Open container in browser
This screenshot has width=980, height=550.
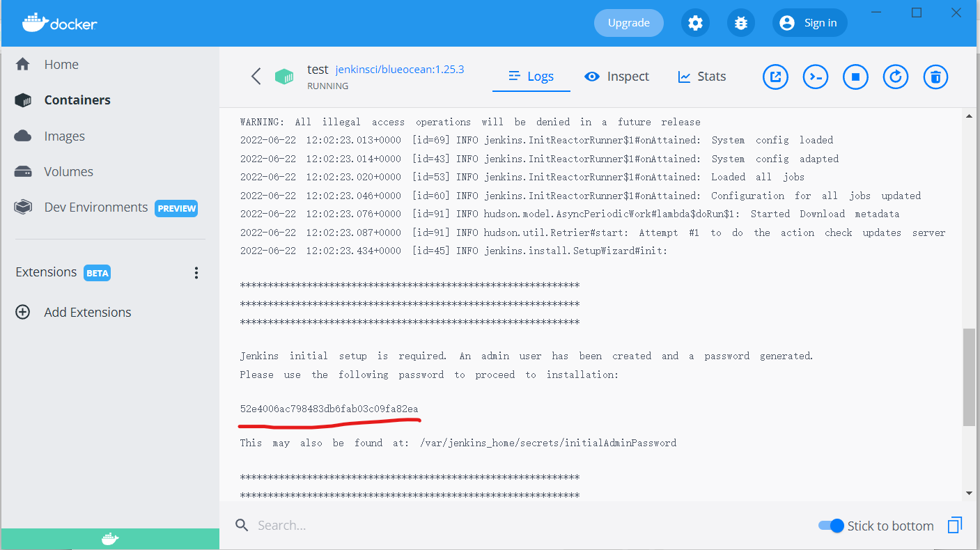(775, 77)
